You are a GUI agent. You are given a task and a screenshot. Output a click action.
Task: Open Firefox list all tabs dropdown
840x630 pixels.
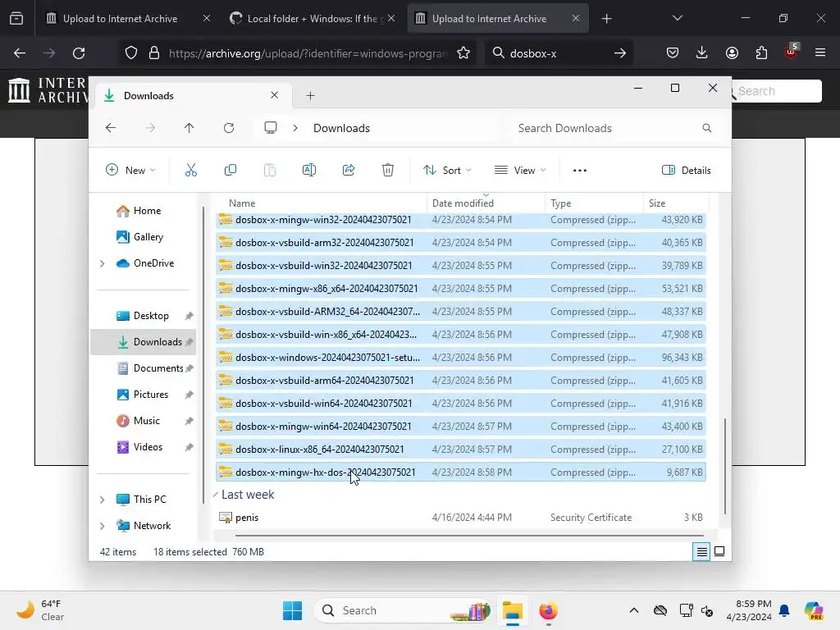[677, 18]
